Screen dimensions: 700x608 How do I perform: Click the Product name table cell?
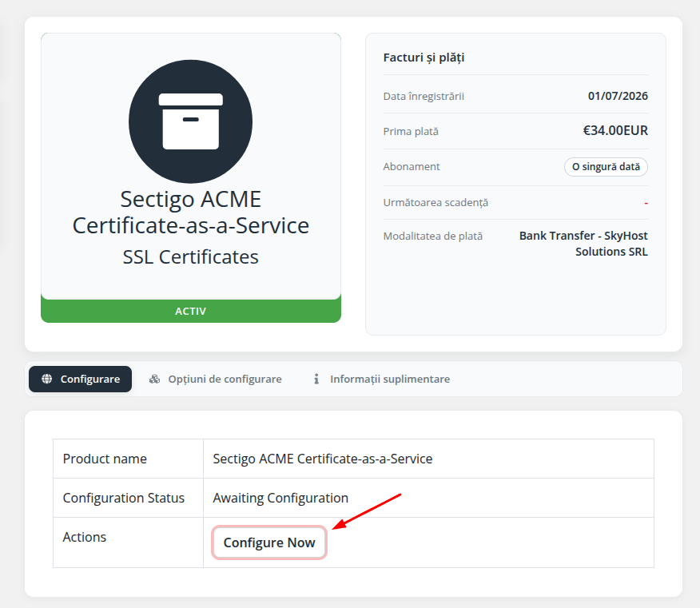pyautogui.click(x=128, y=459)
